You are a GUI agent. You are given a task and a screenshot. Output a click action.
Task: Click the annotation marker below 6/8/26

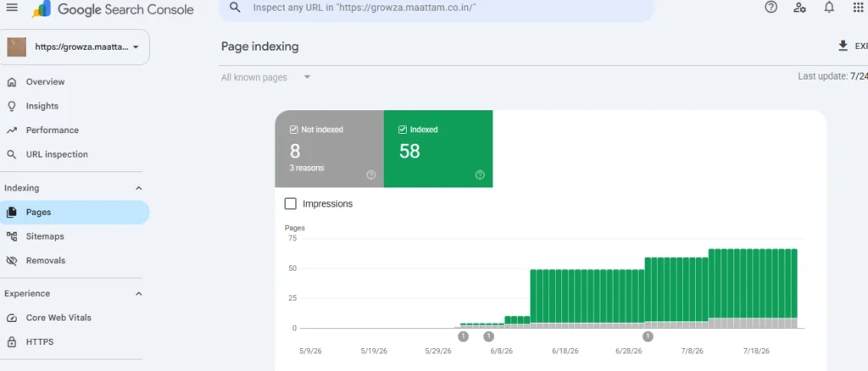click(488, 336)
